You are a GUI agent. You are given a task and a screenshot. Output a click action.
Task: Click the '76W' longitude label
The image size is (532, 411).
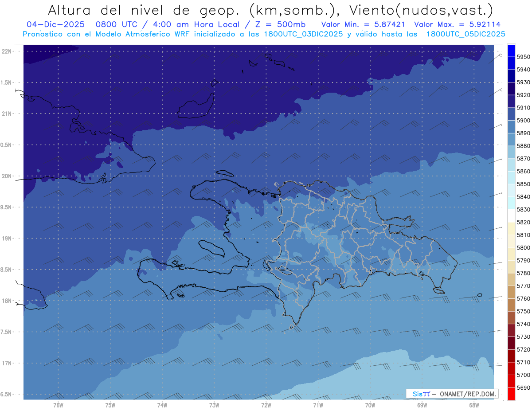pyautogui.click(x=58, y=405)
